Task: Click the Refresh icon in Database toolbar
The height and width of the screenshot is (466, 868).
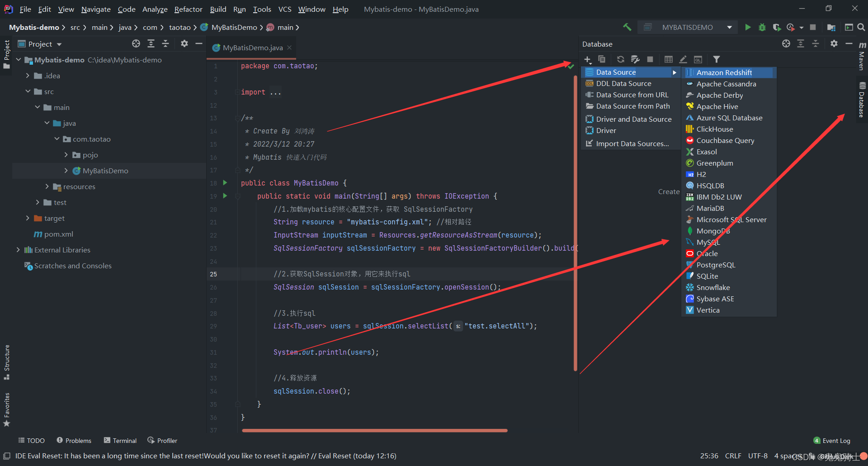Action: (621, 59)
